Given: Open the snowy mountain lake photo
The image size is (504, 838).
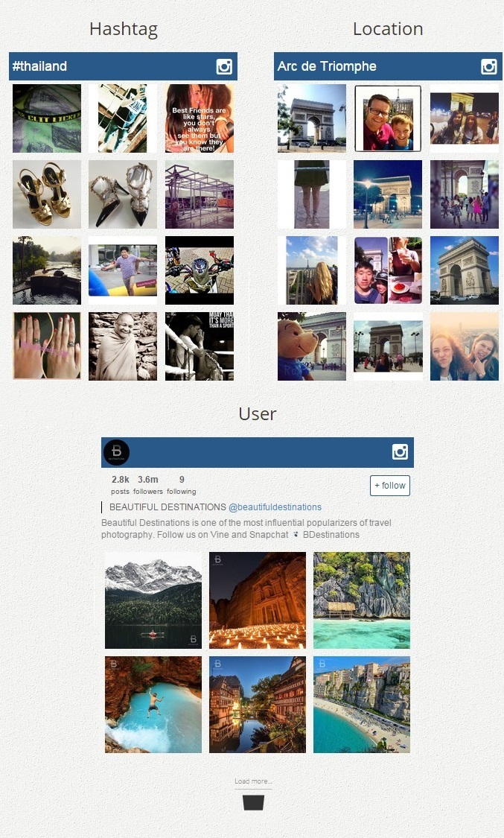Looking at the screenshot, I should pos(153,600).
